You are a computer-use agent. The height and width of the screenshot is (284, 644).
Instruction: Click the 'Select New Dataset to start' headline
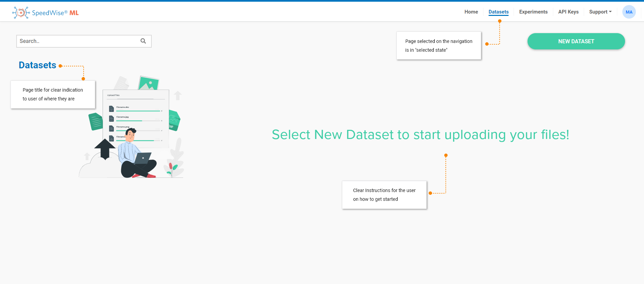coord(420,135)
